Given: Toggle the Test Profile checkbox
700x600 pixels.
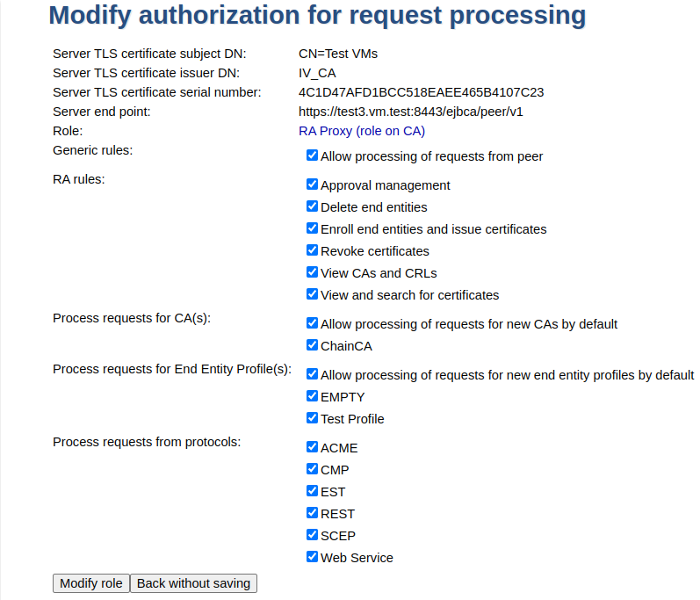Looking at the screenshot, I should [312, 418].
